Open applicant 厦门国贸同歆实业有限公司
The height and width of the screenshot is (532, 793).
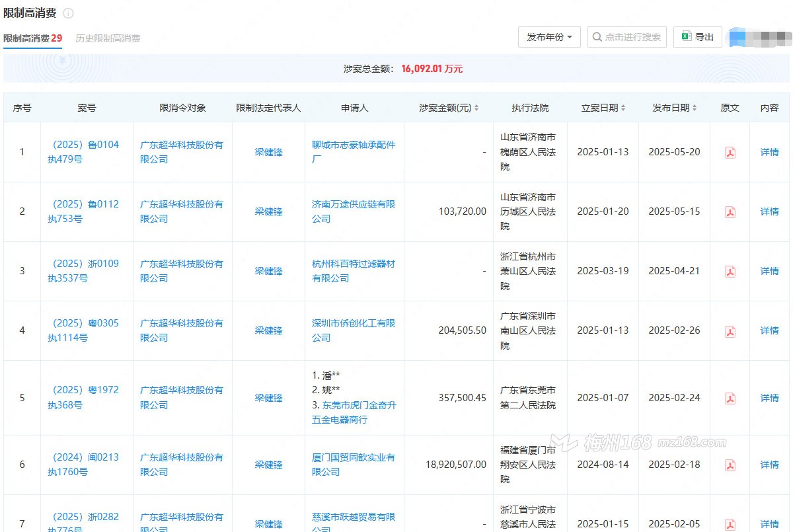(x=354, y=465)
